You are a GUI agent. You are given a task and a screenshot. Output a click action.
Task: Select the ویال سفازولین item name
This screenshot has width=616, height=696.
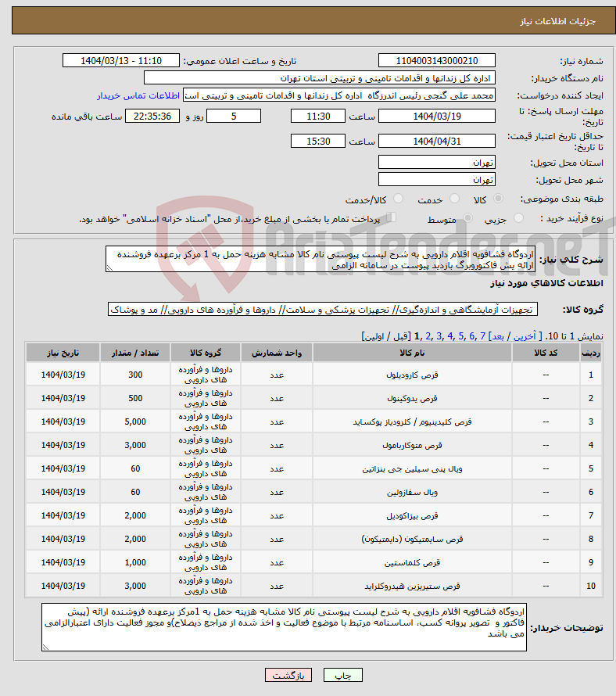pyautogui.click(x=412, y=492)
